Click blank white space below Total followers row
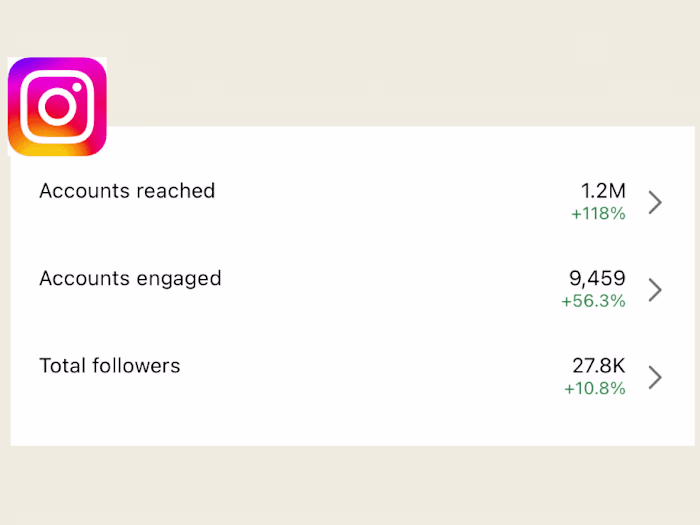This screenshot has width=700, height=525. 350,422
